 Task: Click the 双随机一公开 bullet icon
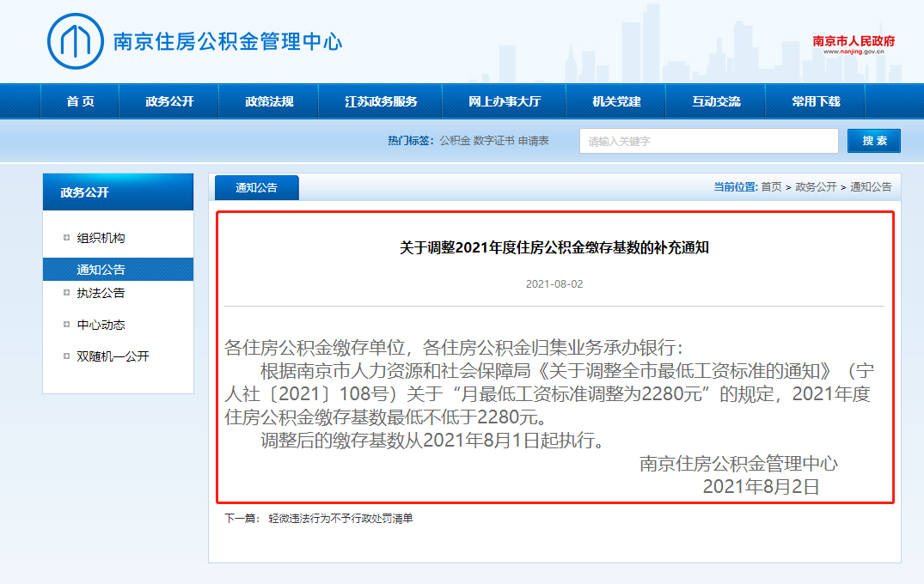(66, 356)
